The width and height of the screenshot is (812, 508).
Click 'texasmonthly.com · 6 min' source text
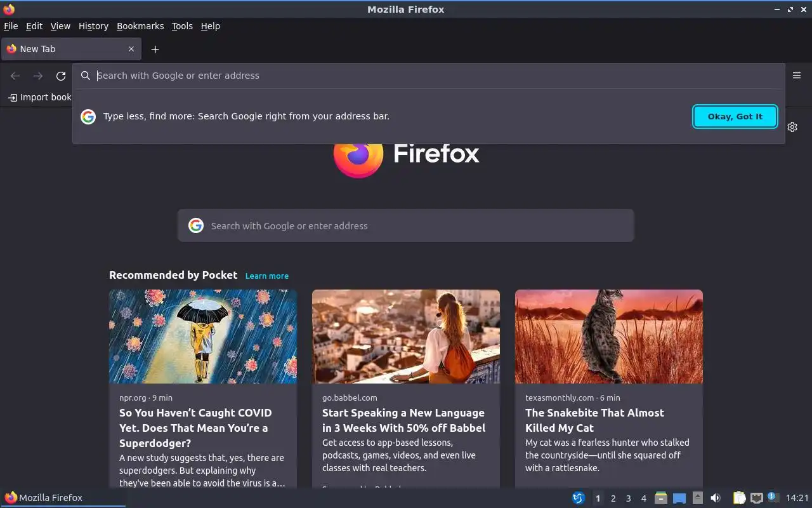pos(573,398)
